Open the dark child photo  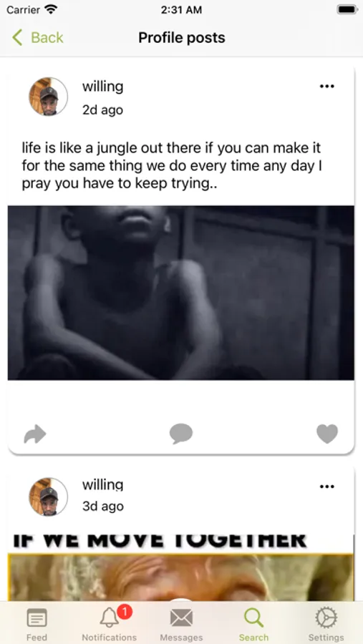[181, 293]
